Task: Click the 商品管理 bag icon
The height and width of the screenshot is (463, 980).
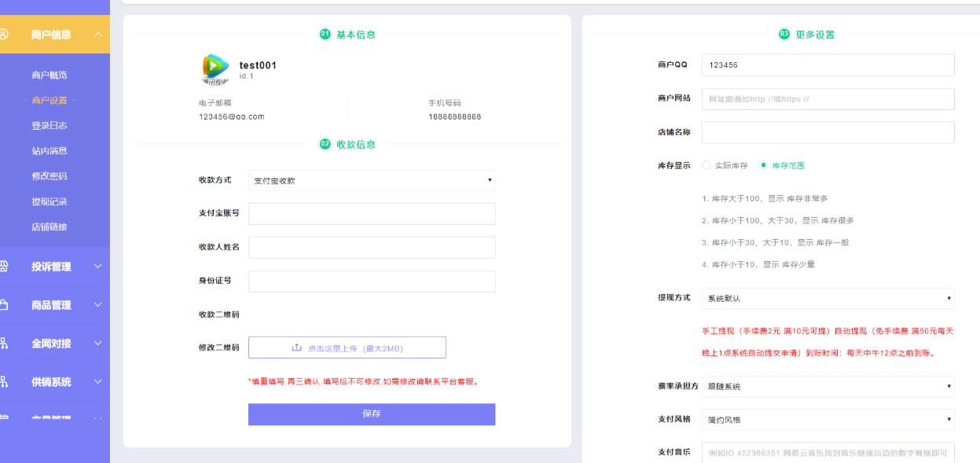Action: 5,305
